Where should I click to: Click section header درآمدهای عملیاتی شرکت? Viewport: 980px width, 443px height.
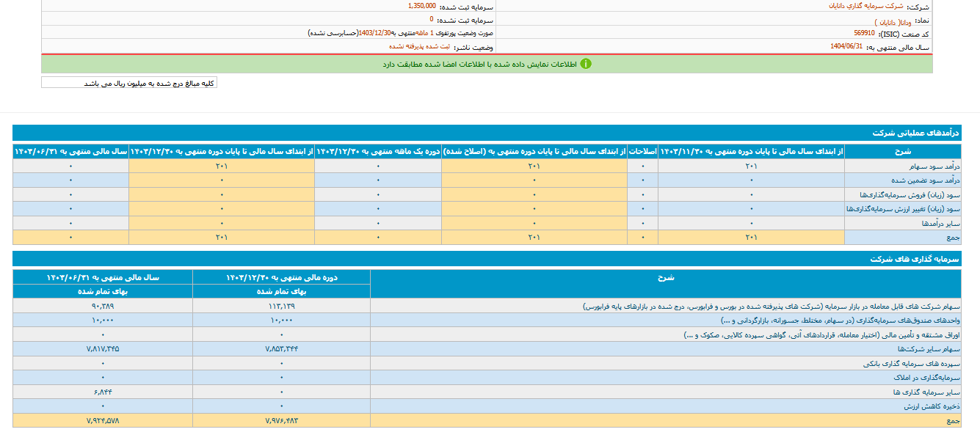(915, 133)
